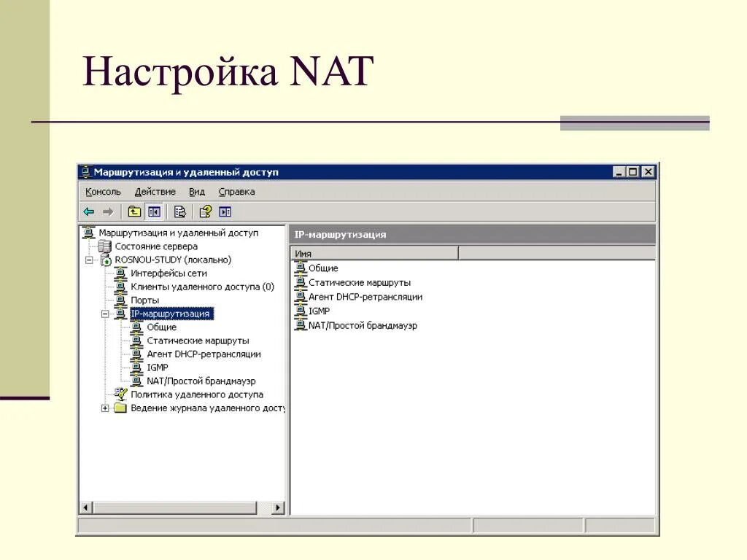Viewport: 747px width, 560px height.
Task: Minimize the Маршрутизация и удаленный доступ window
Action: coord(619,172)
